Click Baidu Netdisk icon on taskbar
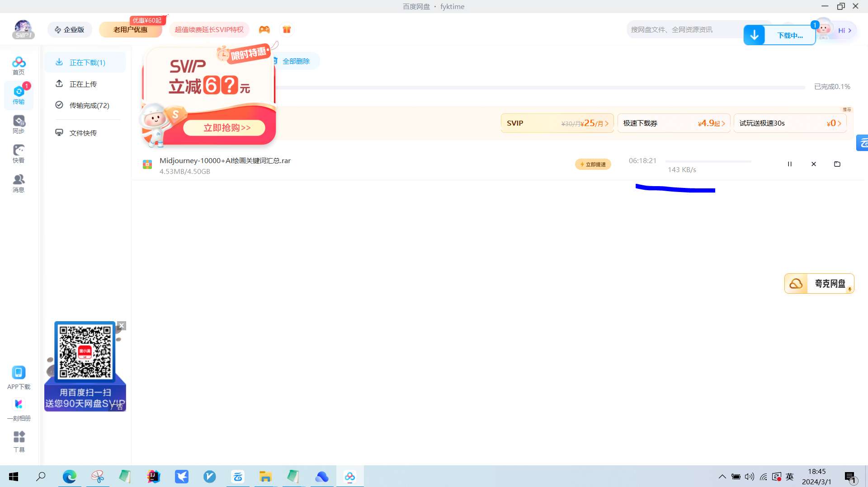This screenshot has width=868, height=487. click(x=349, y=476)
